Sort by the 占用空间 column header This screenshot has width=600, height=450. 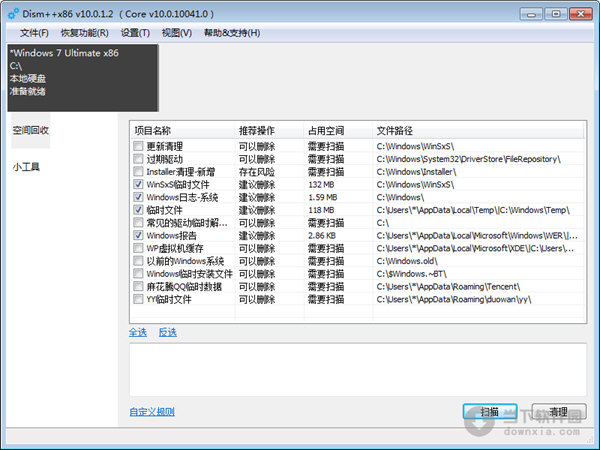tap(338, 131)
